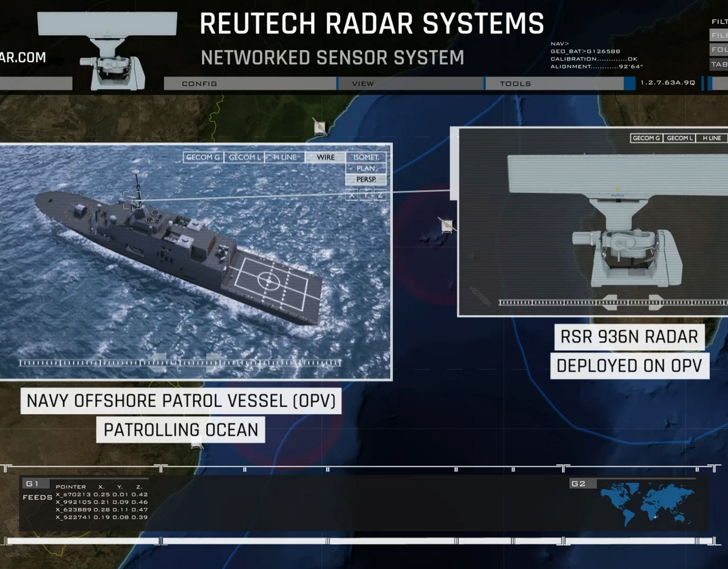Screen dimensions: 728x569
Task: Click the version code 1.2.7.63A.9Q
Action: pyautogui.click(x=668, y=83)
